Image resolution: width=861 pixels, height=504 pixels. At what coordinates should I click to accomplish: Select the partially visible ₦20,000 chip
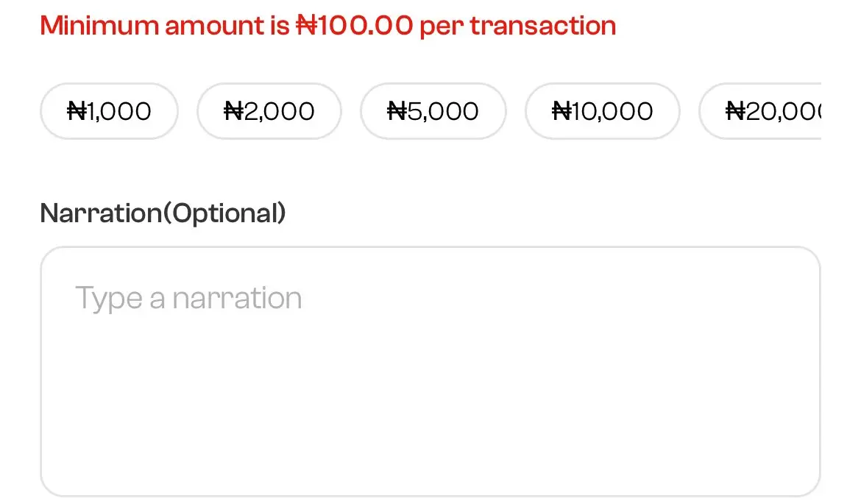[765, 111]
